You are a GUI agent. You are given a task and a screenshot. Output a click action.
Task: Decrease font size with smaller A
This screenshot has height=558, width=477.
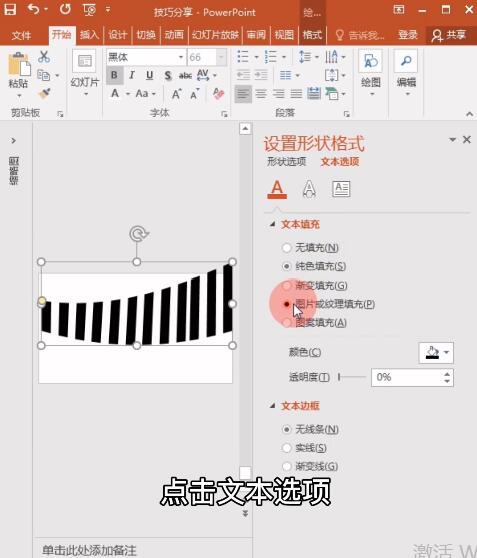click(x=194, y=94)
